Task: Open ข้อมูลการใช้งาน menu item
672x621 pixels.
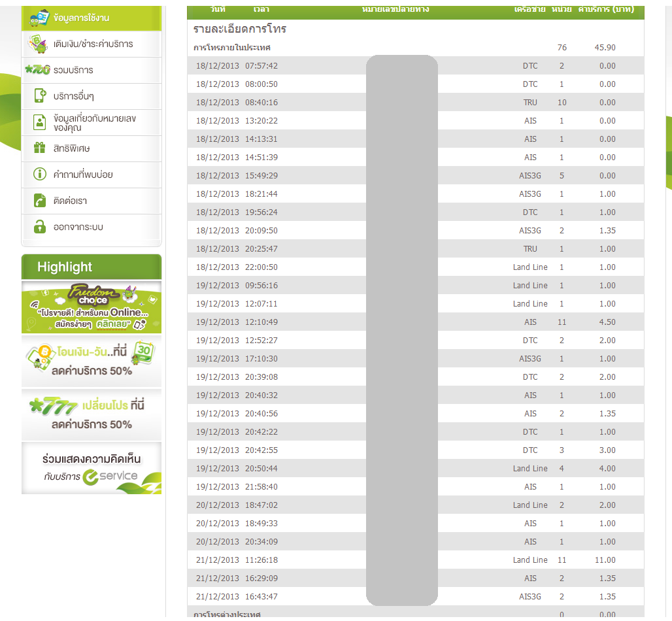Action: [x=92, y=18]
